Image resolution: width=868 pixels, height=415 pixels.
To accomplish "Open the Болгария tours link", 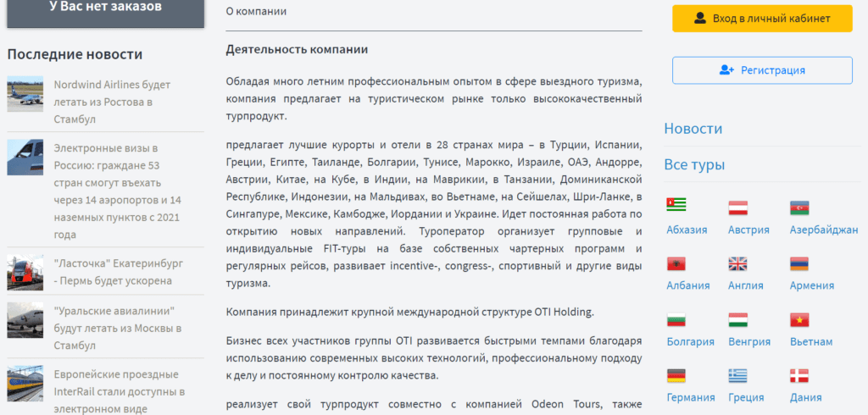I will (690, 341).
